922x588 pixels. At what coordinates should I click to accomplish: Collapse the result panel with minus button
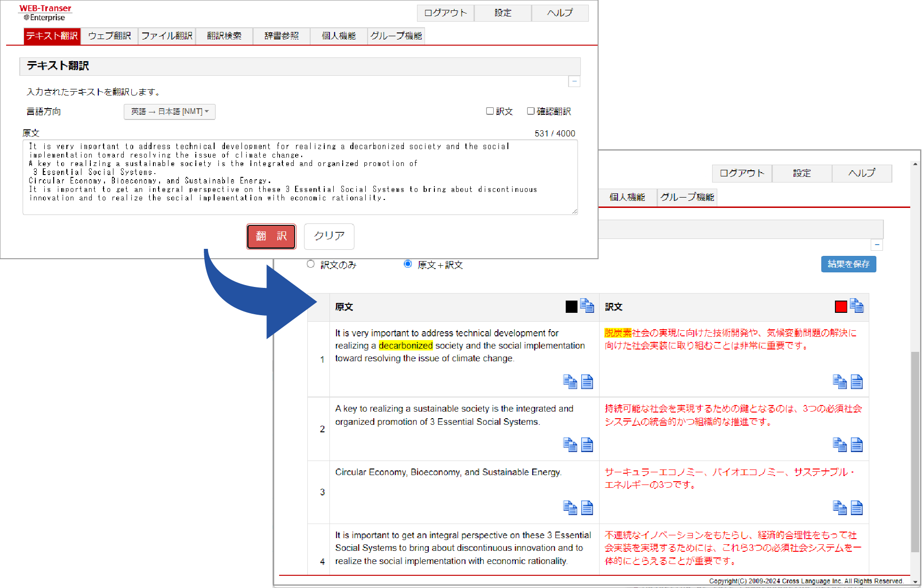[x=877, y=245]
